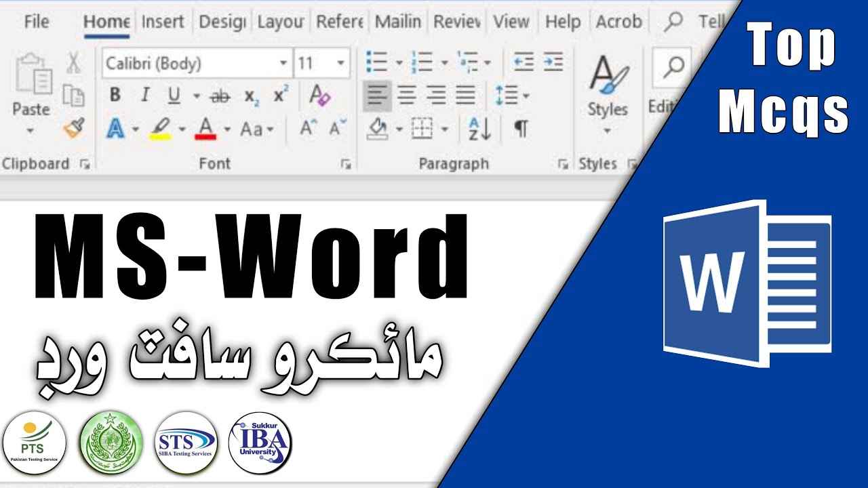The image size is (868, 488).
Task: Click Increase Indent icon
Action: [553, 62]
